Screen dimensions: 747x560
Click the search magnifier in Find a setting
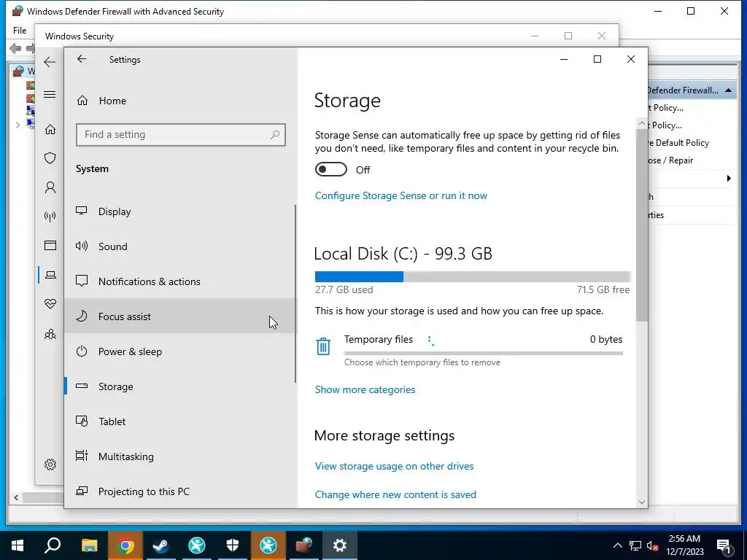pos(275,135)
